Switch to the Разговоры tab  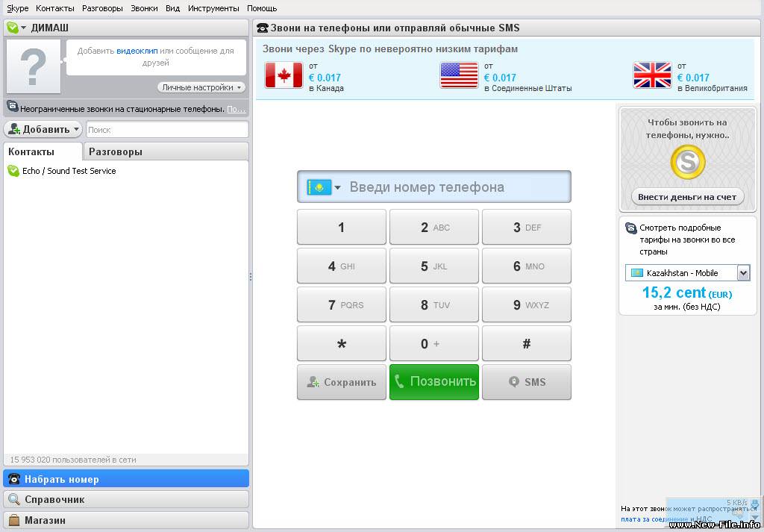(116, 151)
